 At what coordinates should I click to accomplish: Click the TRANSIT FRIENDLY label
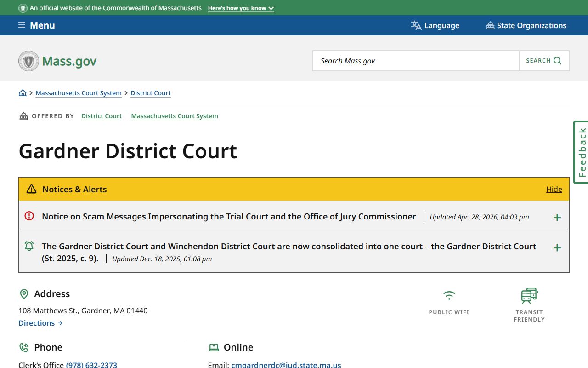[x=529, y=316]
